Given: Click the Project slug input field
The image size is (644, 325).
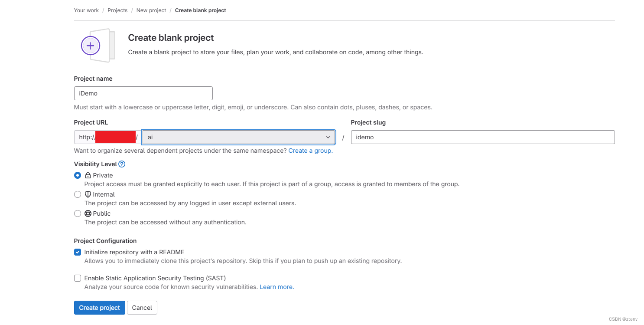Looking at the screenshot, I should coord(482,137).
